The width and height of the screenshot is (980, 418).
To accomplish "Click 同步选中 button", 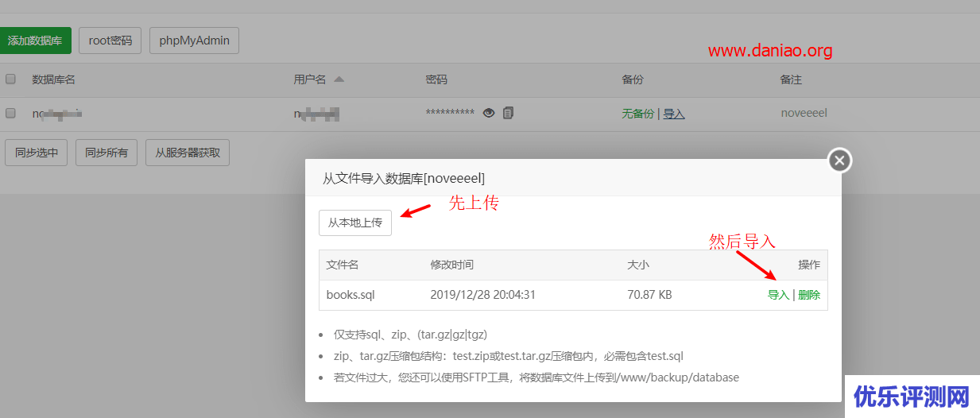I will click(37, 153).
